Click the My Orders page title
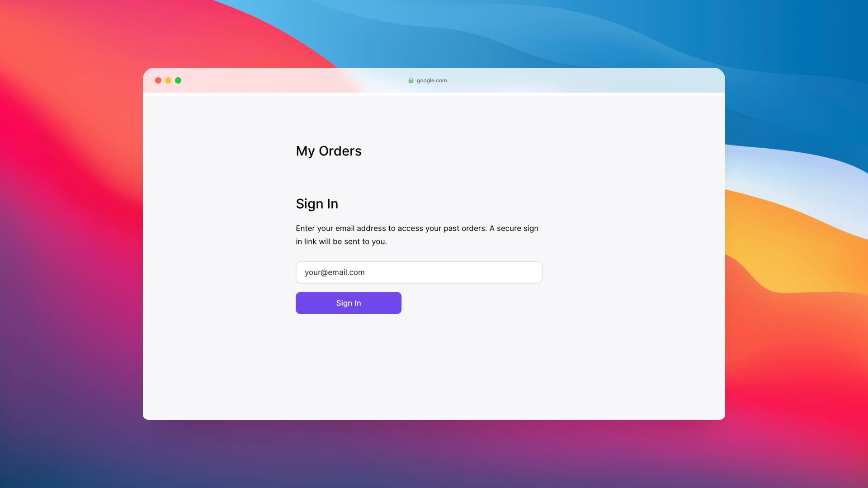The width and height of the screenshot is (868, 488). pyautogui.click(x=329, y=151)
